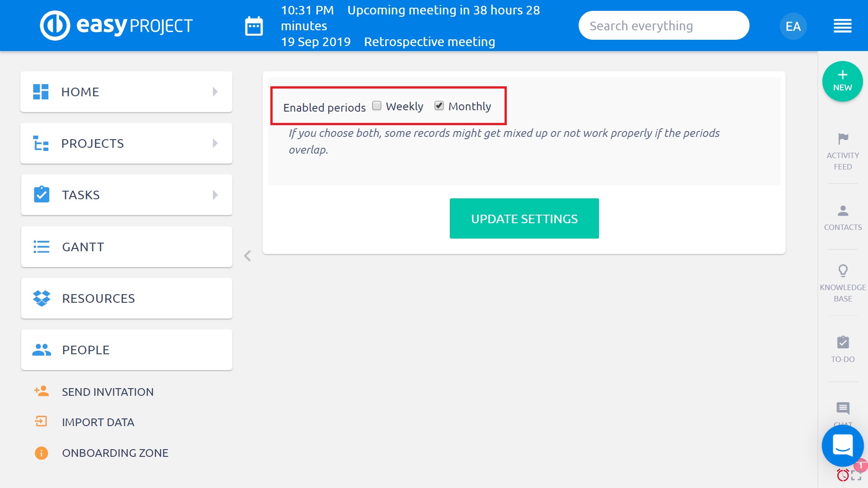Open Contacts from the right sidebar

tap(843, 217)
